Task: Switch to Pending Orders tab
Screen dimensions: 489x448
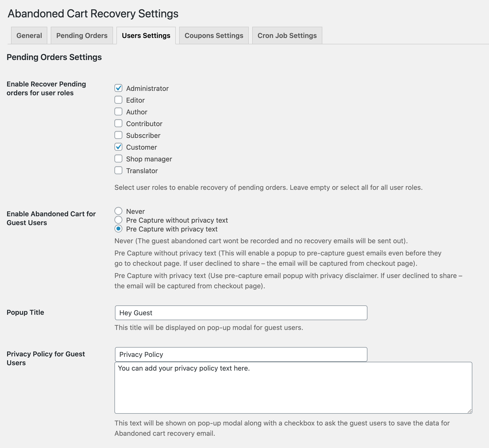Action: click(x=82, y=36)
